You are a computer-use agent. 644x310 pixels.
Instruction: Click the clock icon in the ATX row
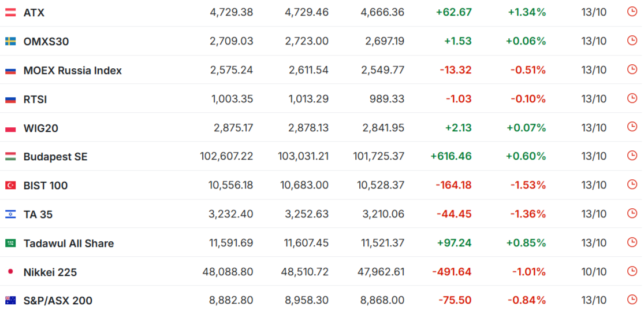coord(632,12)
